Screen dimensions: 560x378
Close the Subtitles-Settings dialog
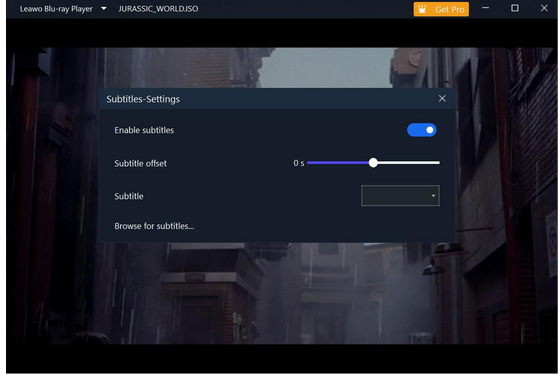pyautogui.click(x=442, y=99)
